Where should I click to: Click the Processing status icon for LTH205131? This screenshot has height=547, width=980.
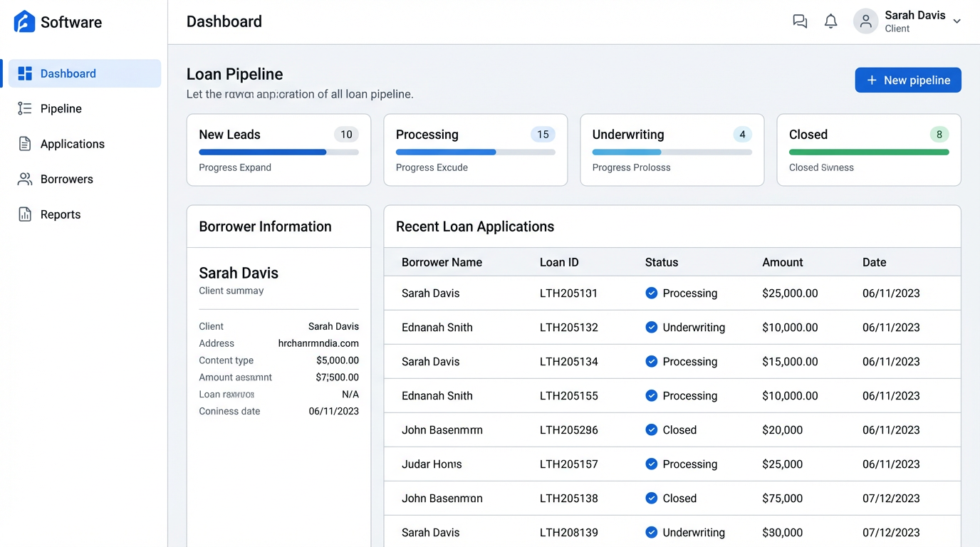[x=651, y=293]
